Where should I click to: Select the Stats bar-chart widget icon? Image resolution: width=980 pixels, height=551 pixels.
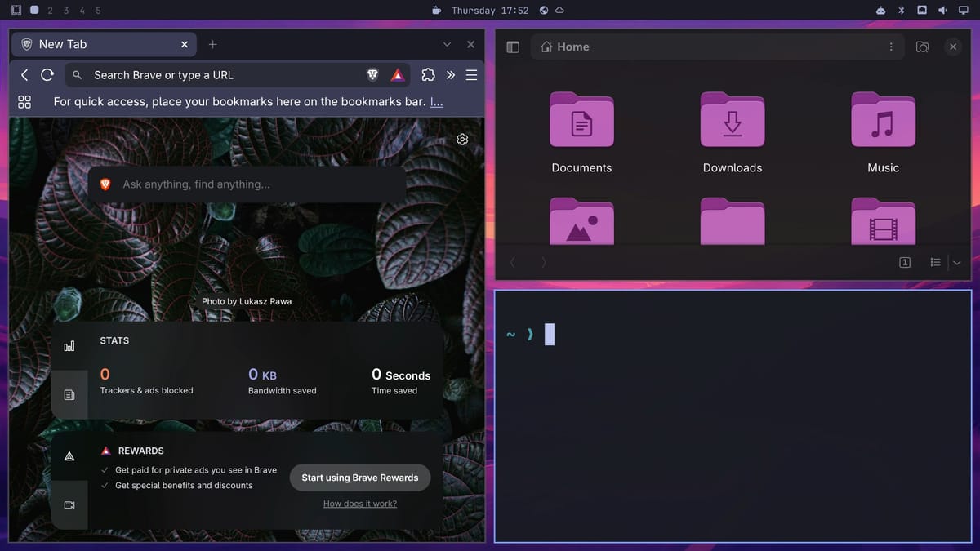click(x=69, y=346)
